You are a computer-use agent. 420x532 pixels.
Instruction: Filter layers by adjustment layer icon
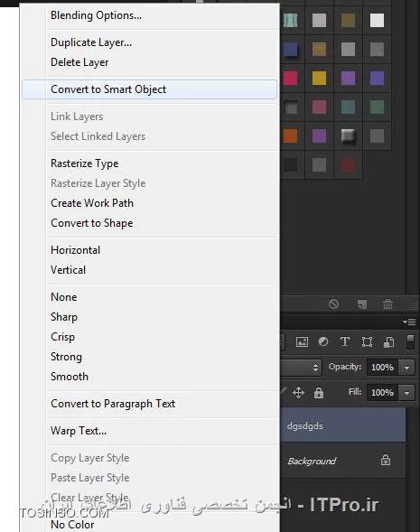coord(323,341)
